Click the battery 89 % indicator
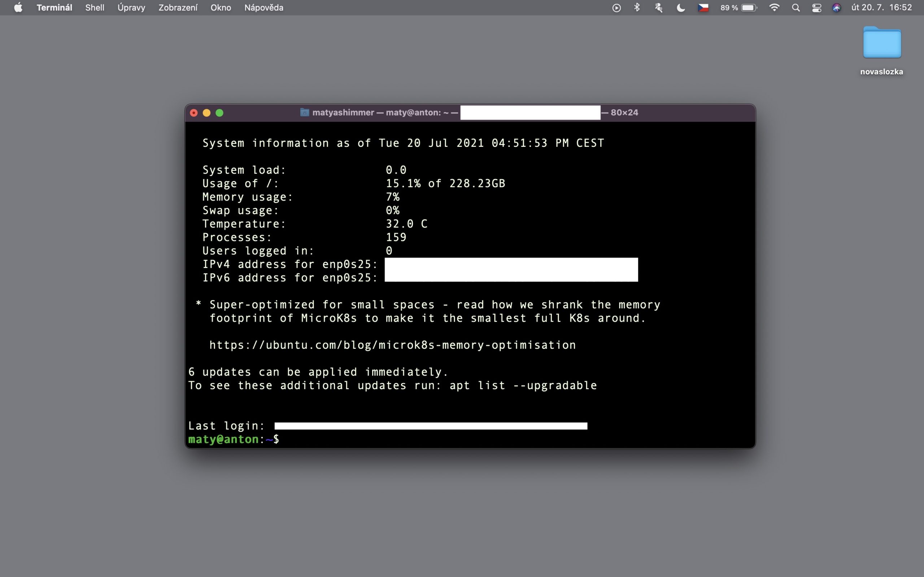This screenshot has height=577, width=924. 738,8
